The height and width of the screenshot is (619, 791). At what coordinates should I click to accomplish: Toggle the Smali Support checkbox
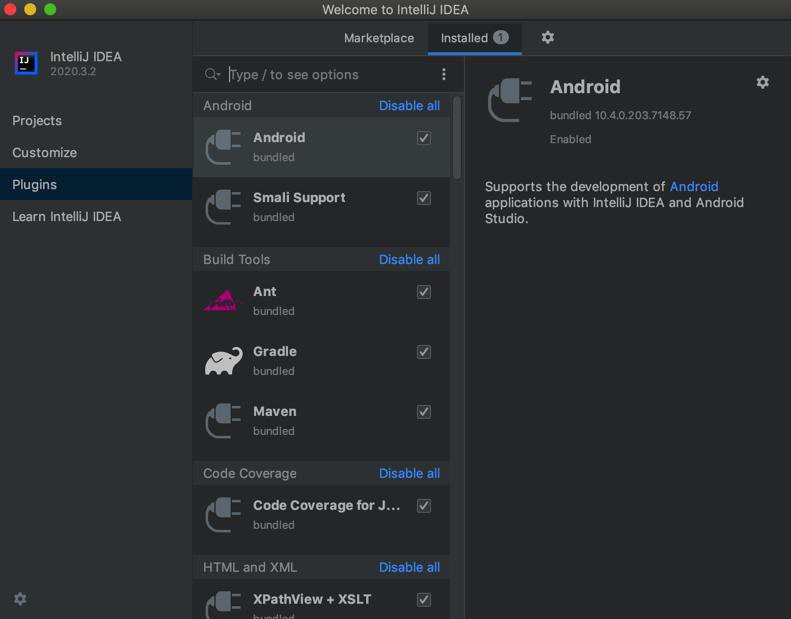[424, 198]
